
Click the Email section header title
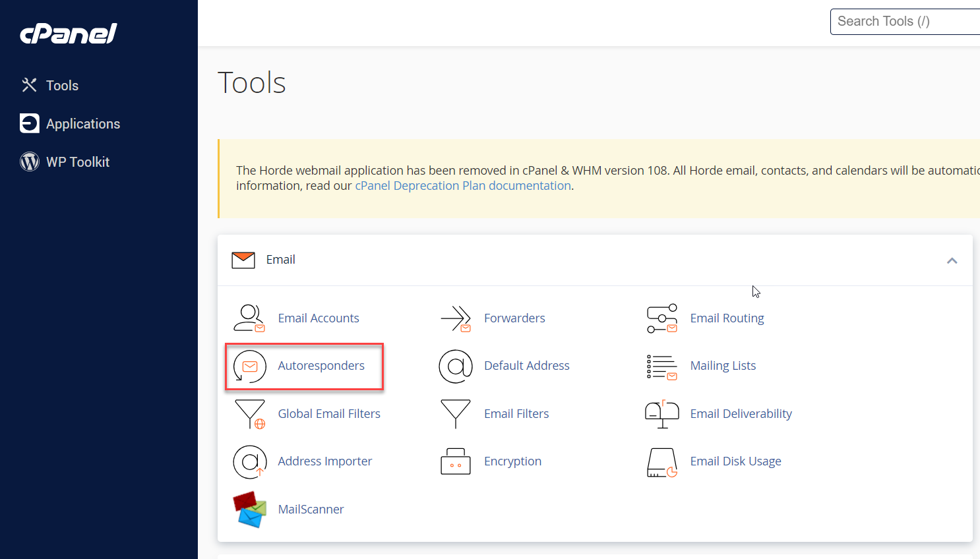coord(280,260)
